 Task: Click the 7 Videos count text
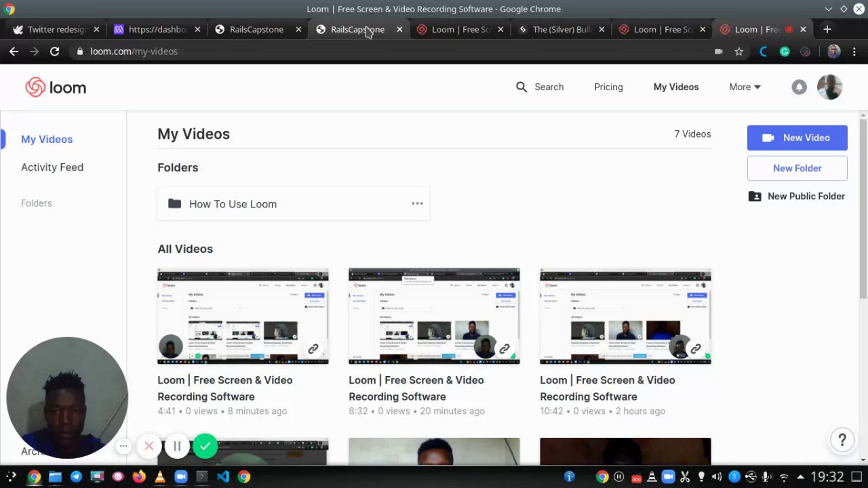pyautogui.click(x=692, y=134)
